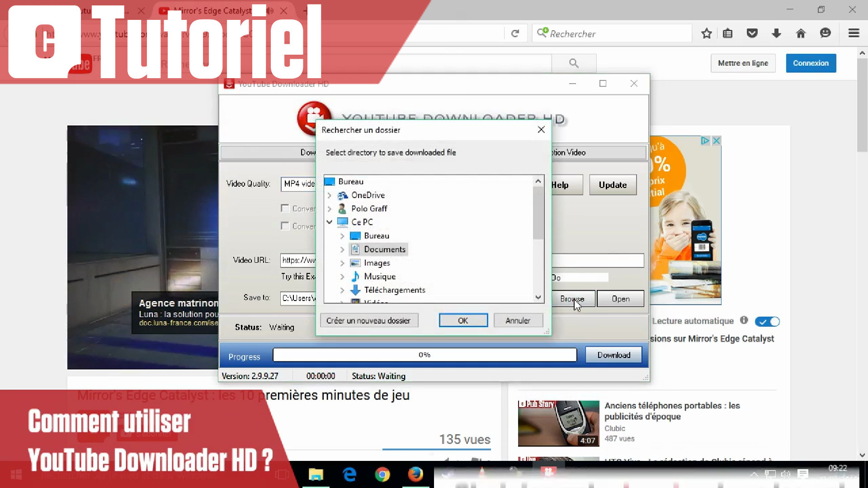
Task: Click the download progress bar
Action: pos(425,355)
